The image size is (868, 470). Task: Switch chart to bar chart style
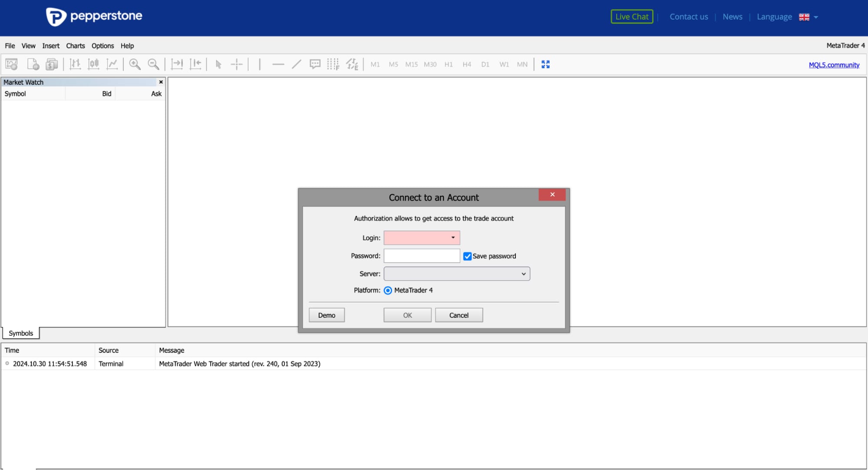tap(75, 64)
